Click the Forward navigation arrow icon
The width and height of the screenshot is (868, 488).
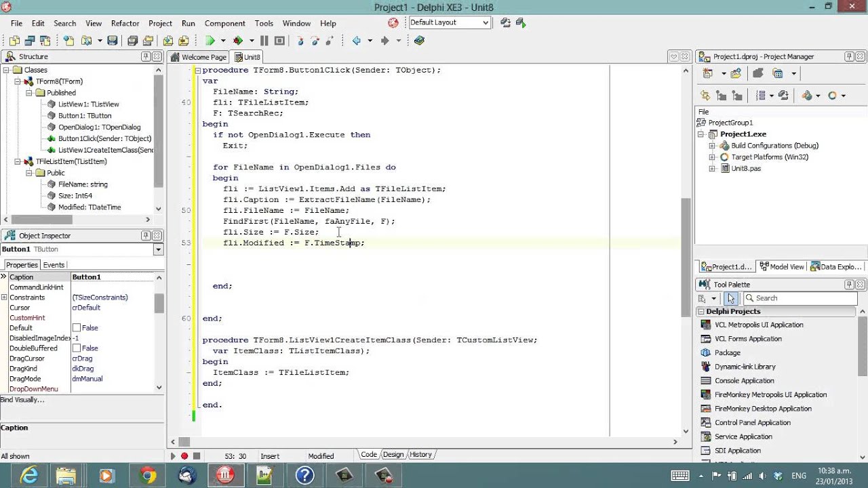pyautogui.click(x=384, y=41)
